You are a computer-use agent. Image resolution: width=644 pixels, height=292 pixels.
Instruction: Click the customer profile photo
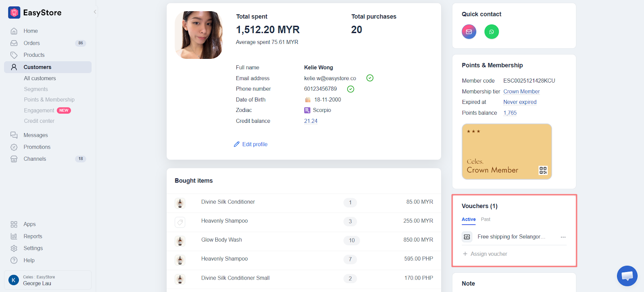(199, 35)
